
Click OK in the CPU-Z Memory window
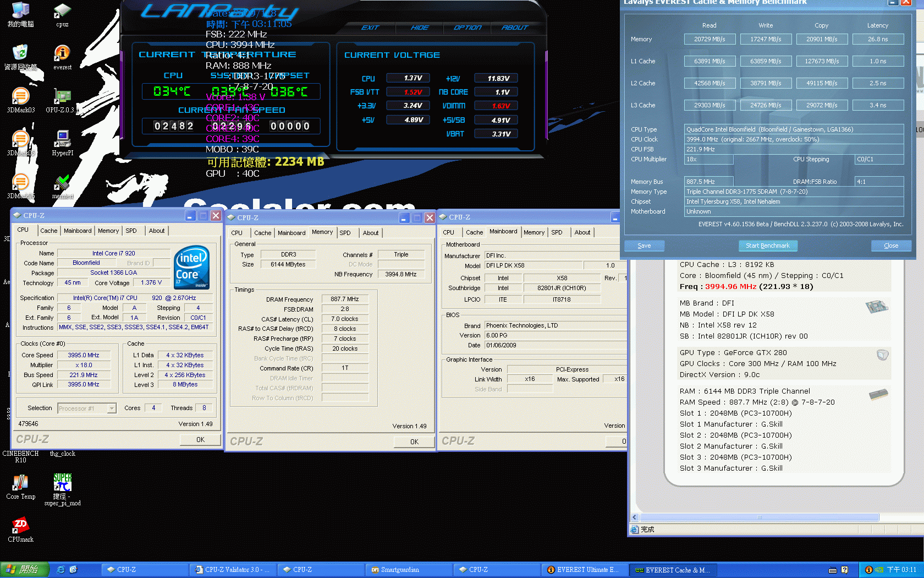[414, 441]
